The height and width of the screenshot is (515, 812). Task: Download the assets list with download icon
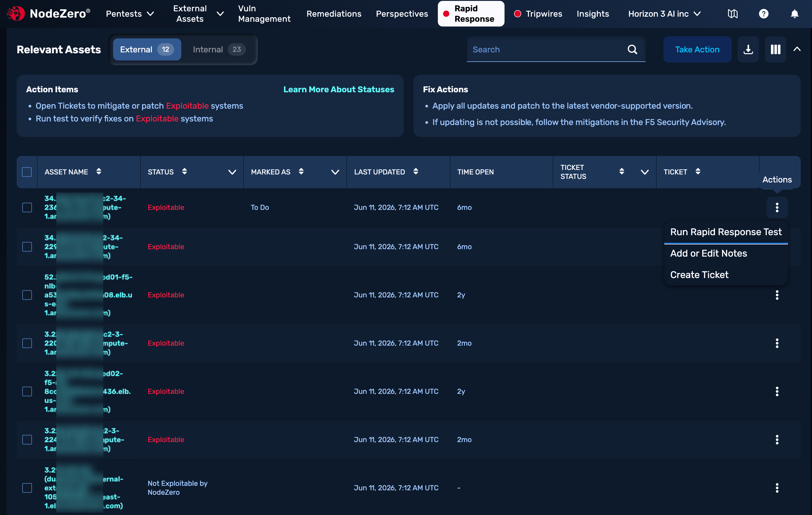coord(748,50)
